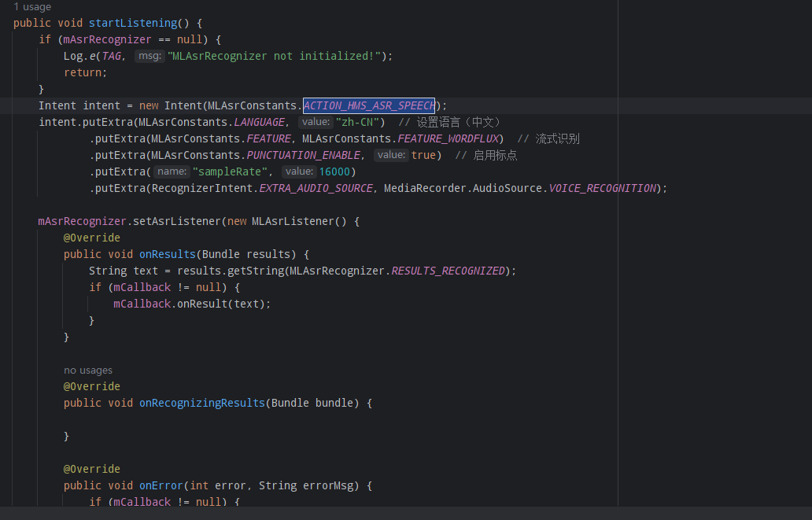Click the return keyword

83,72
